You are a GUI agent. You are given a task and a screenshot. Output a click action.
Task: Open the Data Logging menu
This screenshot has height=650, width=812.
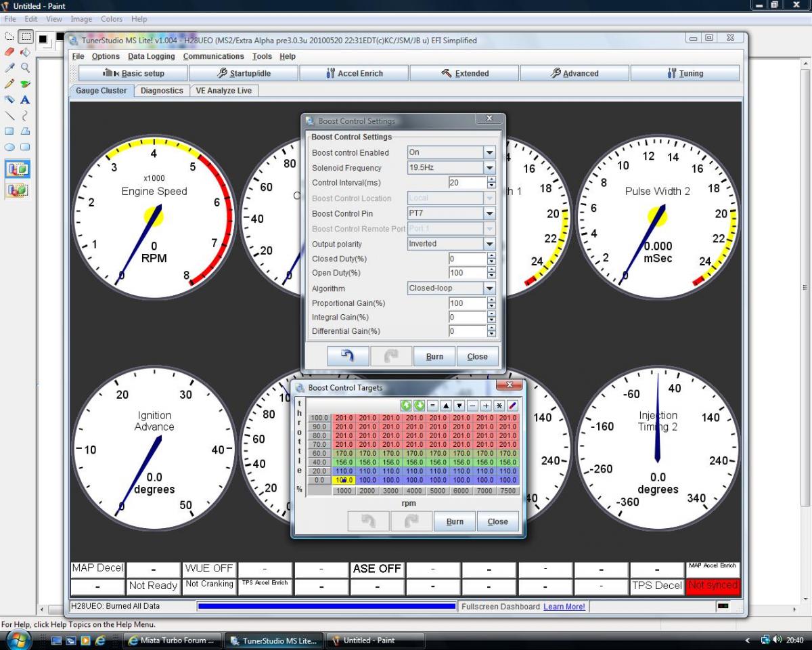pos(151,57)
